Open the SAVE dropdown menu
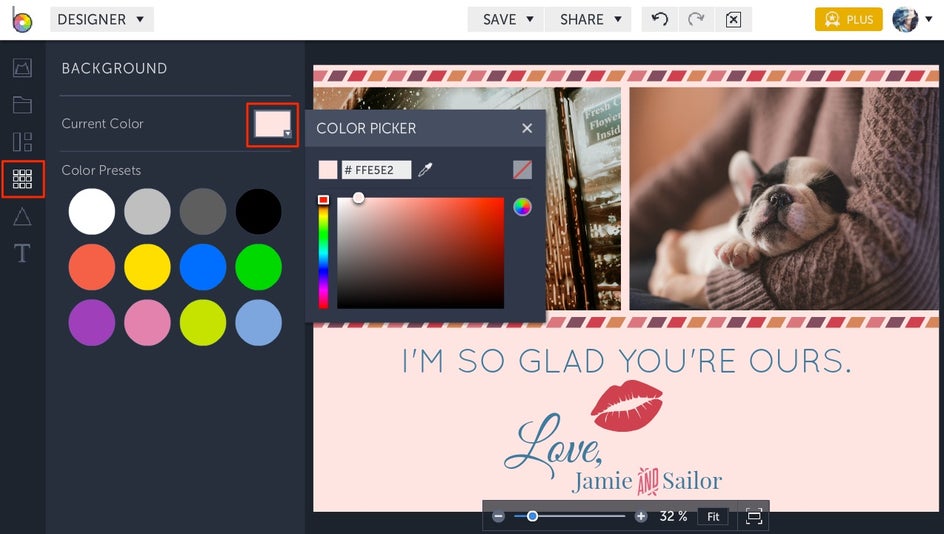Image resolution: width=944 pixels, height=534 pixels. (x=506, y=19)
